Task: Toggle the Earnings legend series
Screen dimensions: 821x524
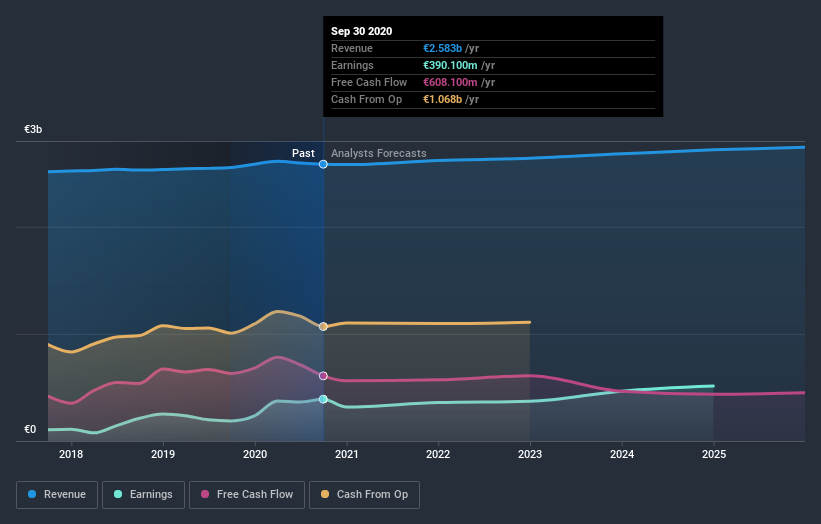Action: [143, 495]
